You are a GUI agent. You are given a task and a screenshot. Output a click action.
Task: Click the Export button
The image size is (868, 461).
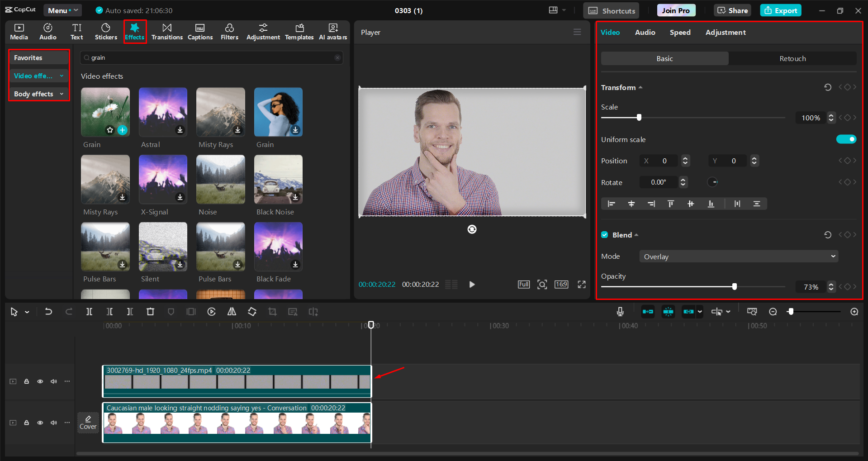(780, 10)
